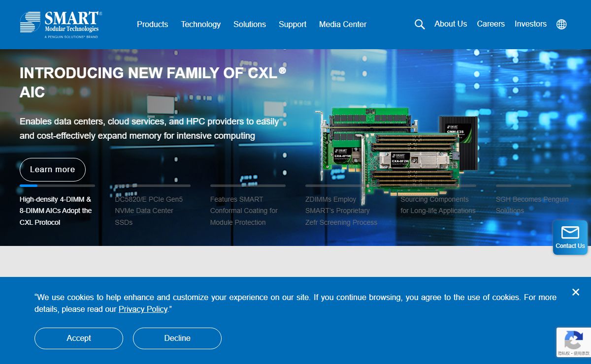Visit the Investors page
The height and width of the screenshot is (364, 591).
coord(530,24)
